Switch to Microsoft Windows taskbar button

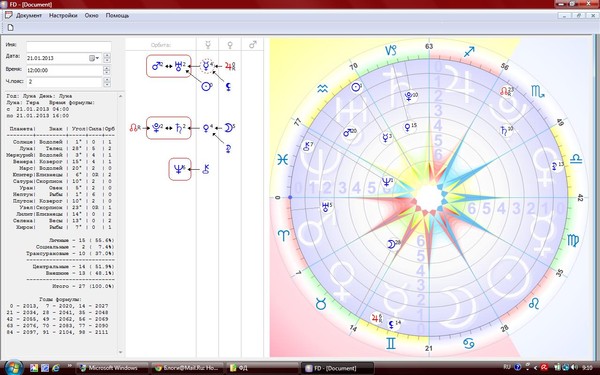[112, 368]
